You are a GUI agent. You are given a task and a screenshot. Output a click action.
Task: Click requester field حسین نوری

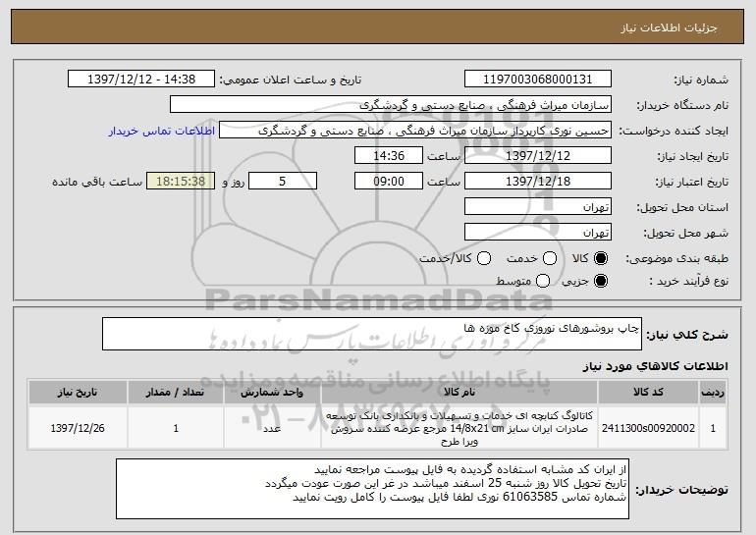(415, 131)
